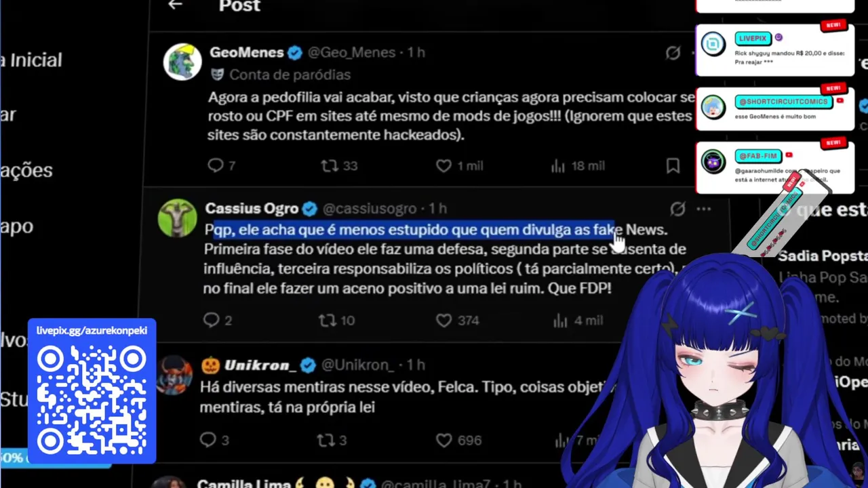View analytics of GeoMenes' post, 18 mil

point(577,165)
